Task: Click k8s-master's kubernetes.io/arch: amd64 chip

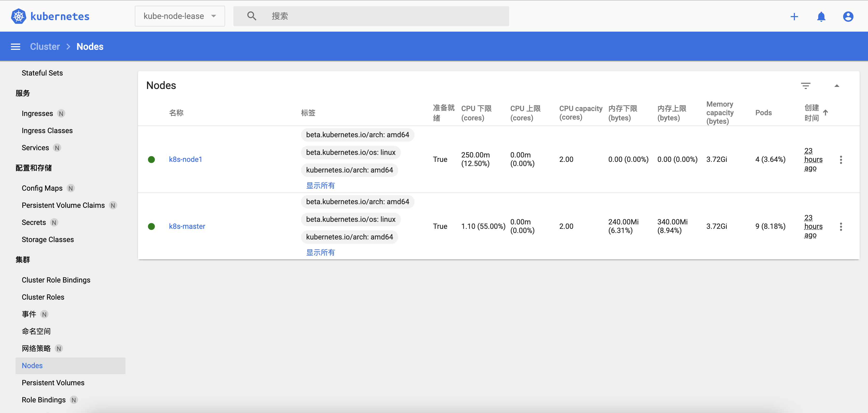Action: click(x=349, y=237)
